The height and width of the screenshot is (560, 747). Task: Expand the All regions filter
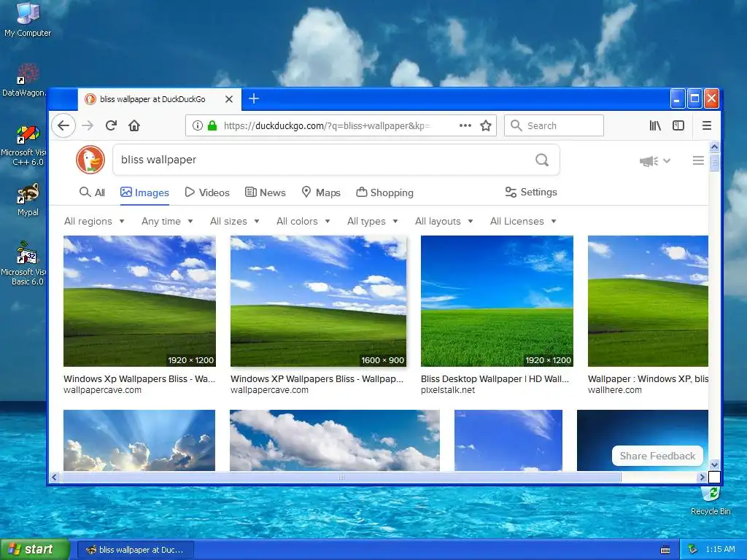pyautogui.click(x=94, y=222)
